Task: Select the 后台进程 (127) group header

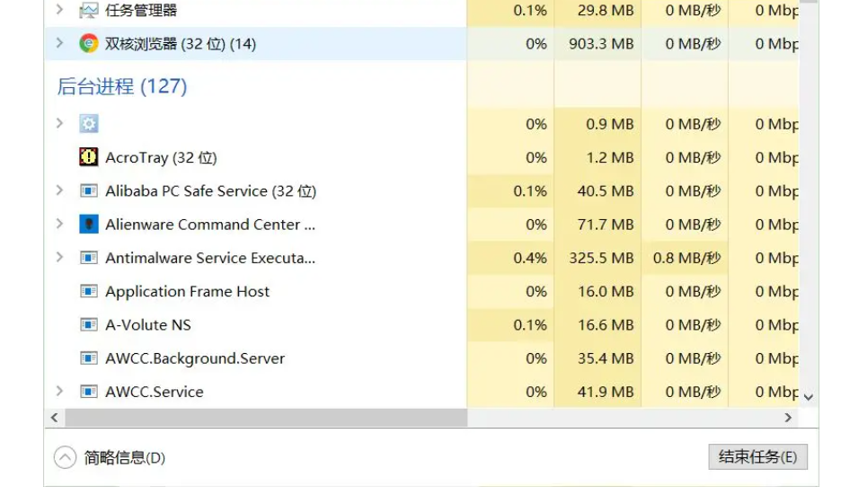Action: [122, 86]
